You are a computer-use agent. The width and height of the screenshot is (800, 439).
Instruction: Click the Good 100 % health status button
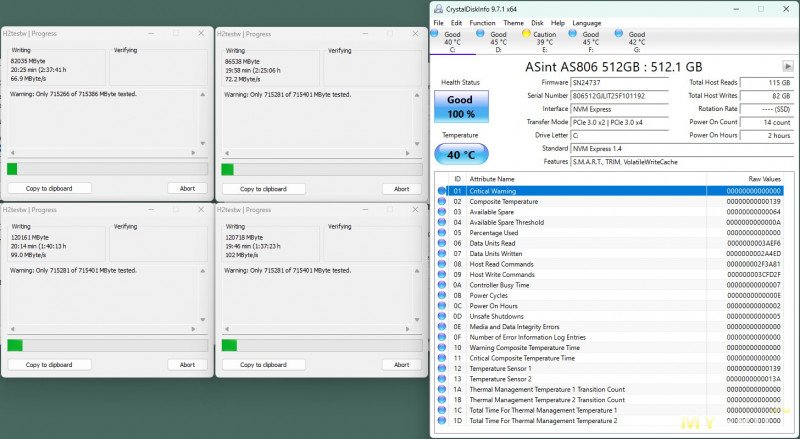coord(461,107)
